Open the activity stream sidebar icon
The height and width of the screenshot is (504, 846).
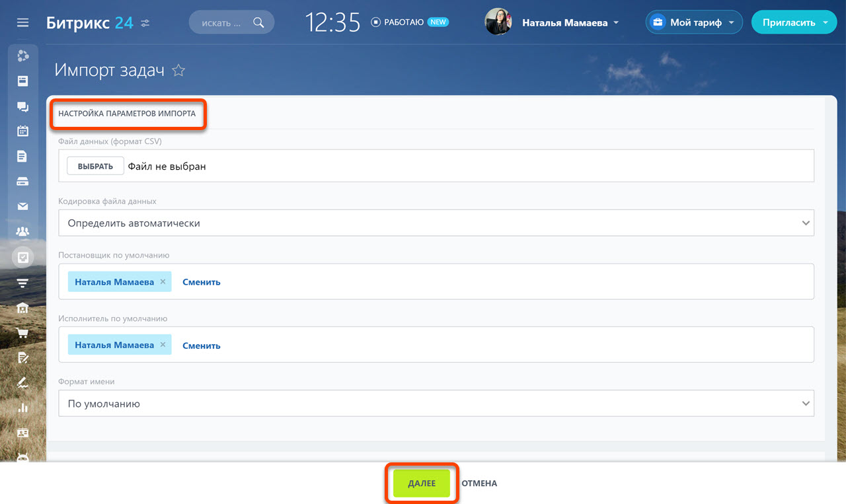[23, 55]
